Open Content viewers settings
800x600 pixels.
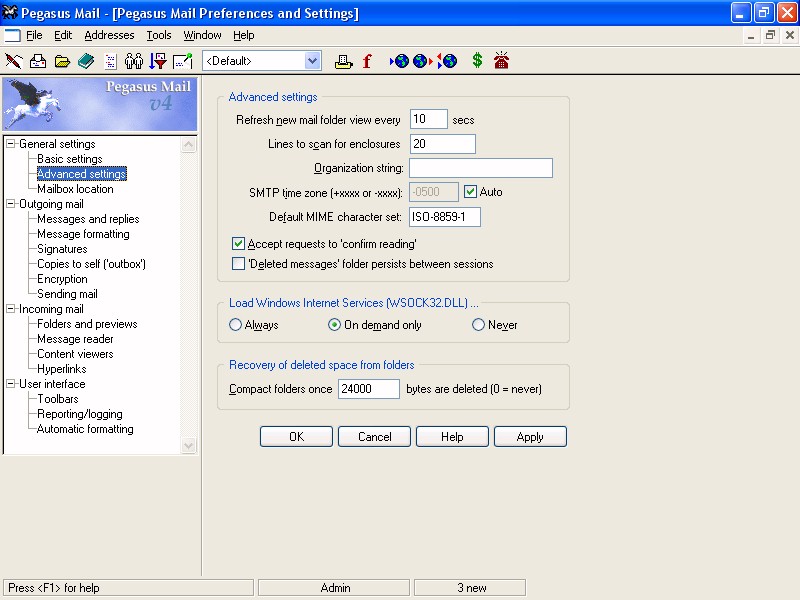76,354
